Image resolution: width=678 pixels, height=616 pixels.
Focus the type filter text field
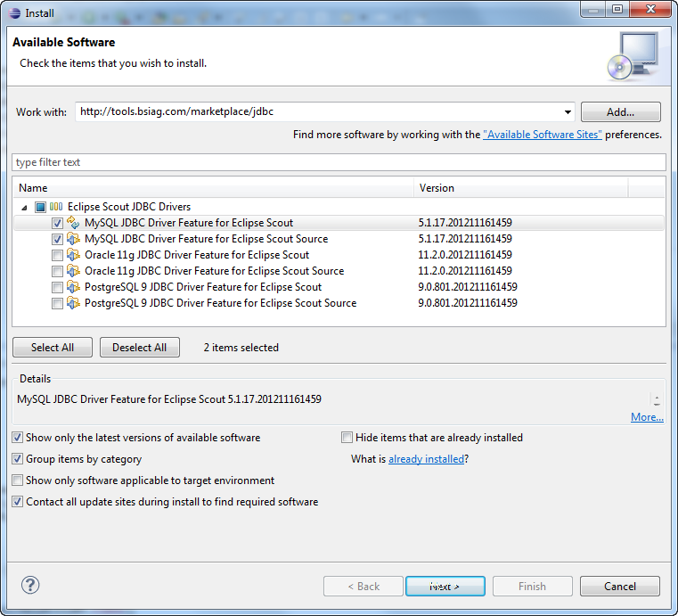pos(339,162)
